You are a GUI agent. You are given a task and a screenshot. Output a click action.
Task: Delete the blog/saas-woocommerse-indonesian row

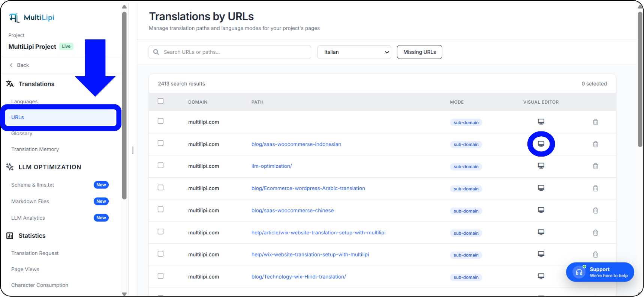(x=595, y=144)
